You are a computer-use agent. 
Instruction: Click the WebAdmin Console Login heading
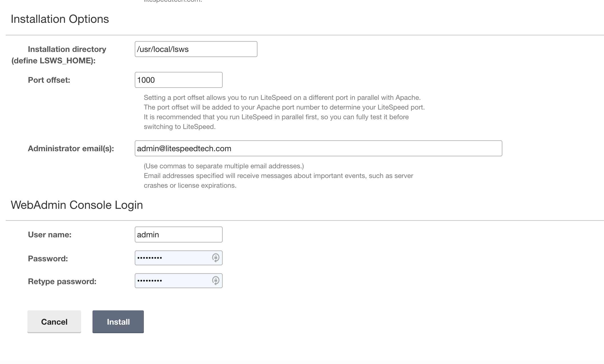pos(77,205)
